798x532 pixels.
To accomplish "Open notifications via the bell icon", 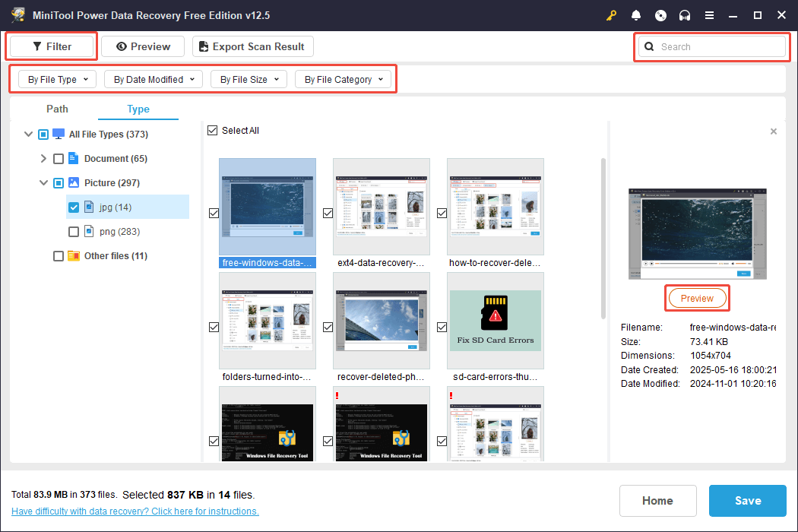I will coord(636,14).
